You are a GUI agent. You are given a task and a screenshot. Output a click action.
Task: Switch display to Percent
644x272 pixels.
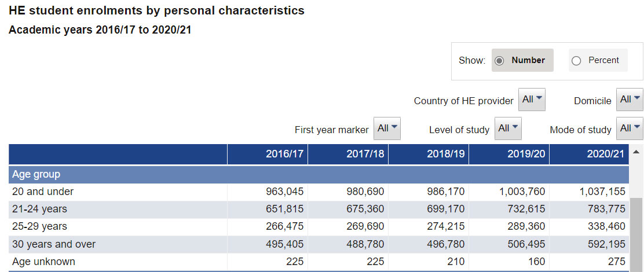[x=576, y=61]
